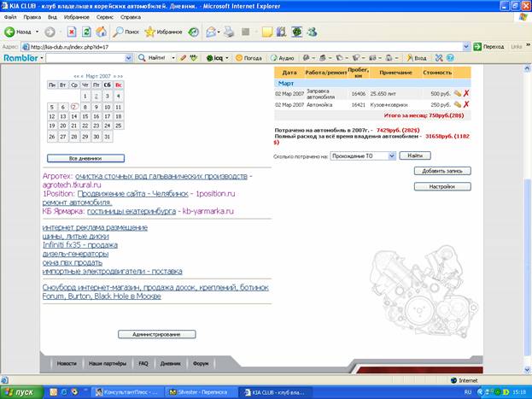Open the Сервис menu
Image resolution: width=532 pixels, height=399 pixels.
coord(107,16)
